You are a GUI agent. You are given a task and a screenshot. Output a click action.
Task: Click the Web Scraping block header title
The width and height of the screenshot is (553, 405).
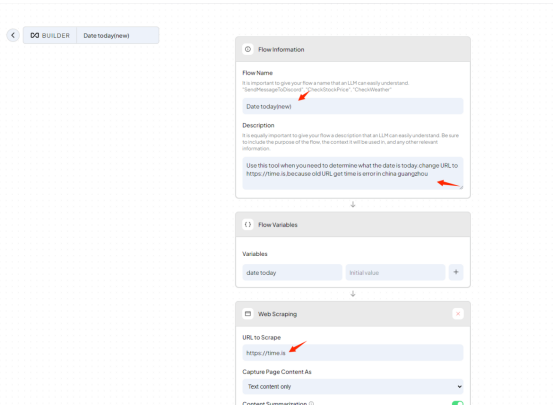(x=277, y=314)
